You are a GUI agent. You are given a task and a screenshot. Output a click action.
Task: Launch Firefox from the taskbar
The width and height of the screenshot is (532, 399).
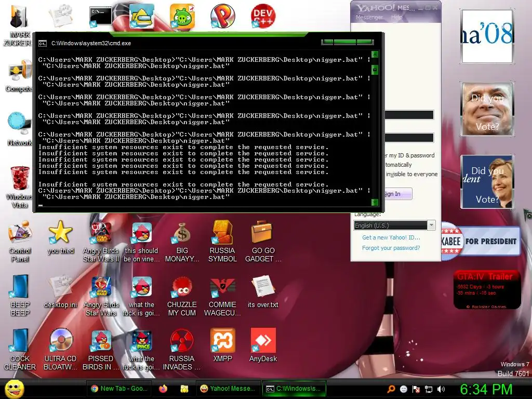pos(163,389)
